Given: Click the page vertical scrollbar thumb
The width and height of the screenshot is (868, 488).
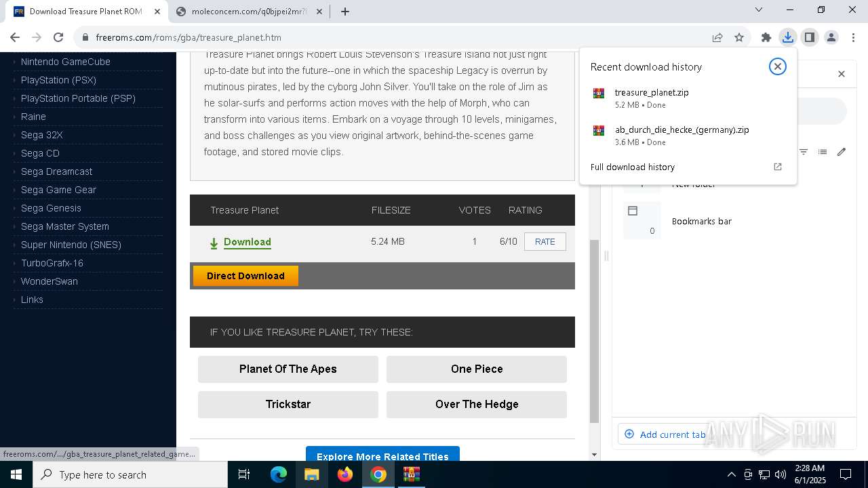Looking at the screenshot, I should tap(594, 331).
